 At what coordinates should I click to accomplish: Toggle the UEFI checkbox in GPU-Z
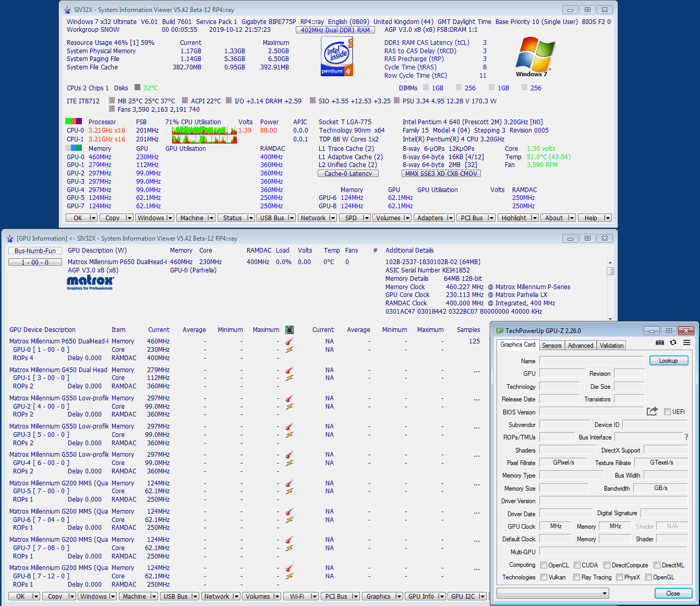(667, 411)
